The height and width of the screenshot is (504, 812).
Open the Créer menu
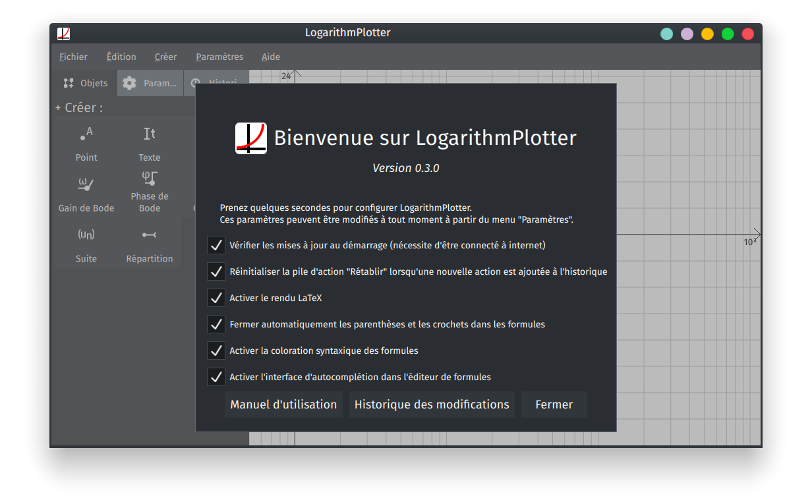(x=166, y=57)
